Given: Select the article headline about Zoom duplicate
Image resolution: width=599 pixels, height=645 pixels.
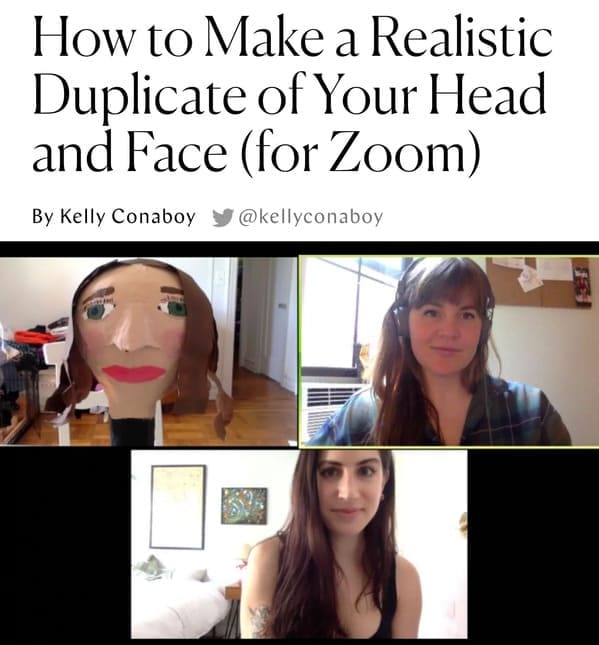Looking at the screenshot, I should (x=292, y=95).
